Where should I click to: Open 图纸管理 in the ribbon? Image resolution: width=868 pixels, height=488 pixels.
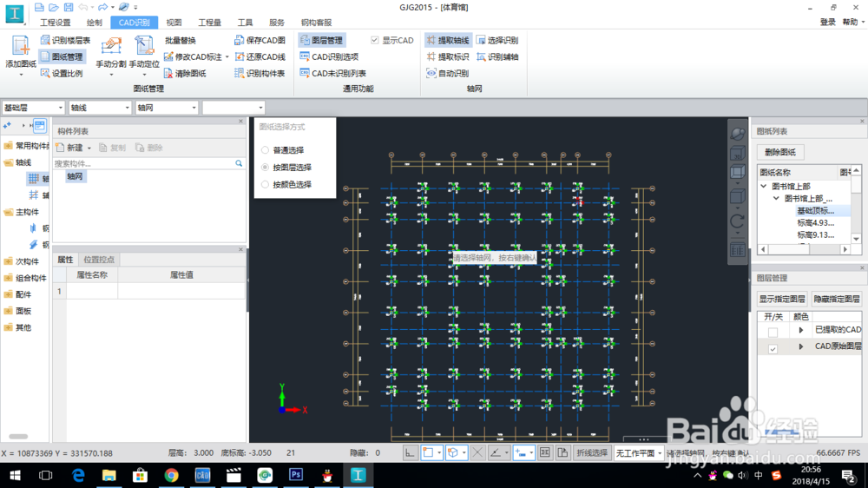62,56
